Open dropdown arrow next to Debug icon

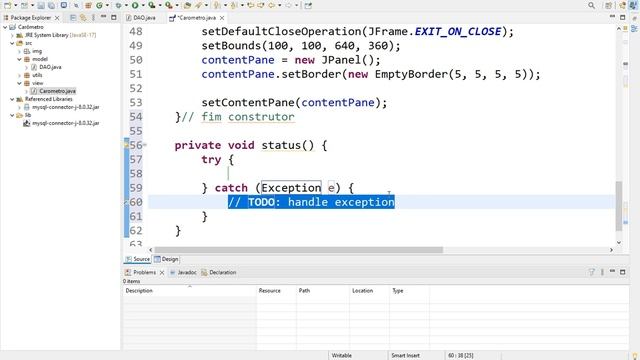(x=126, y=5)
